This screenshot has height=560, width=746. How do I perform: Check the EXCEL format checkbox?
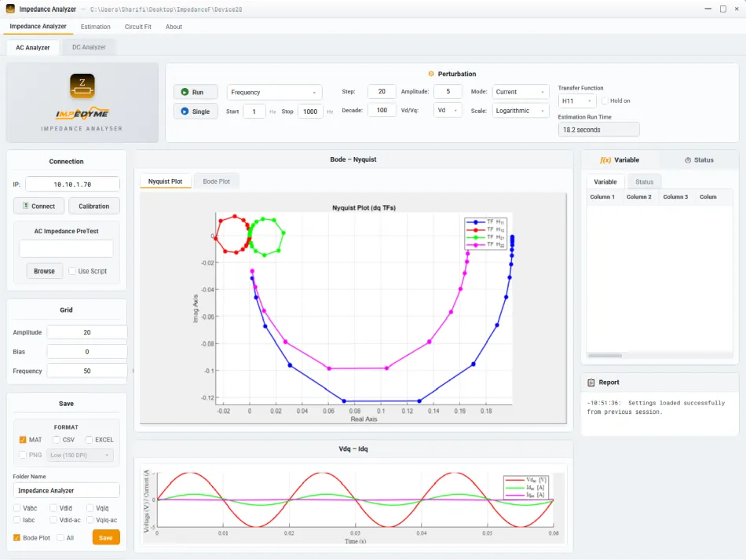click(89, 440)
